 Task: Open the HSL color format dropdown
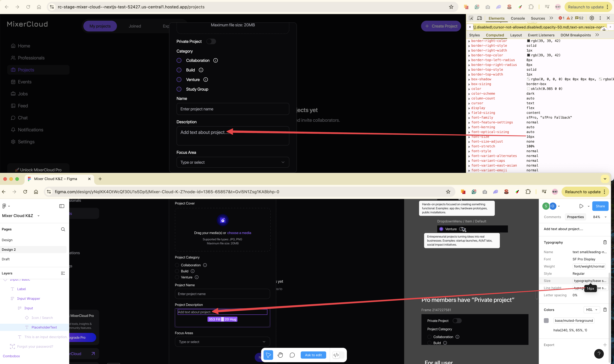592,309
